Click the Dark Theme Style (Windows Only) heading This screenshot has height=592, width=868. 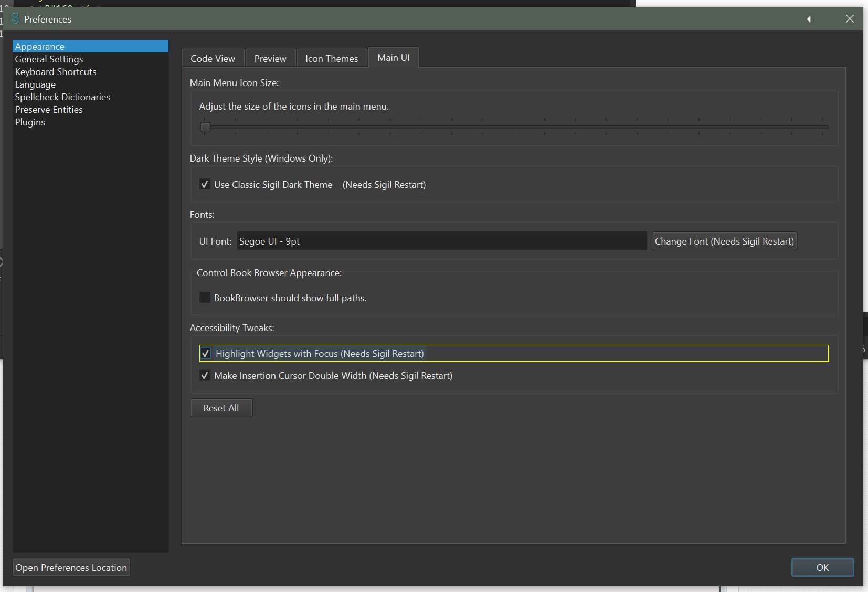pos(261,158)
